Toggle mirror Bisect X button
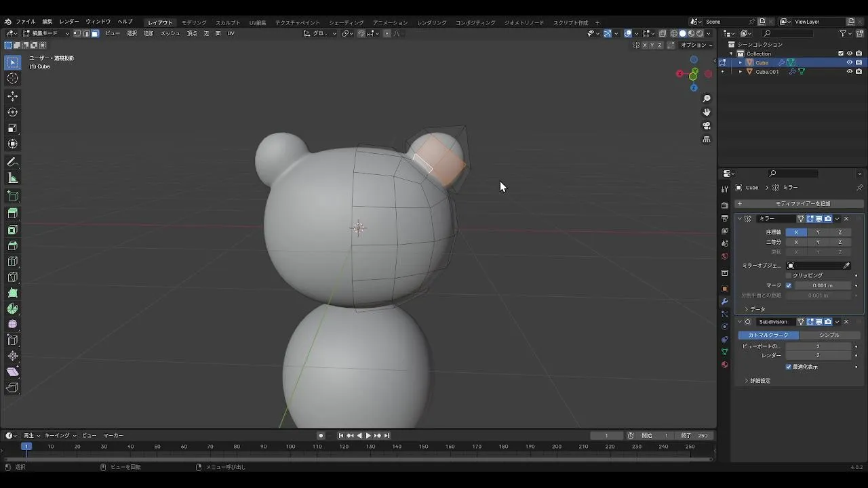This screenshot has width=868, height=488. pos(796,242)
